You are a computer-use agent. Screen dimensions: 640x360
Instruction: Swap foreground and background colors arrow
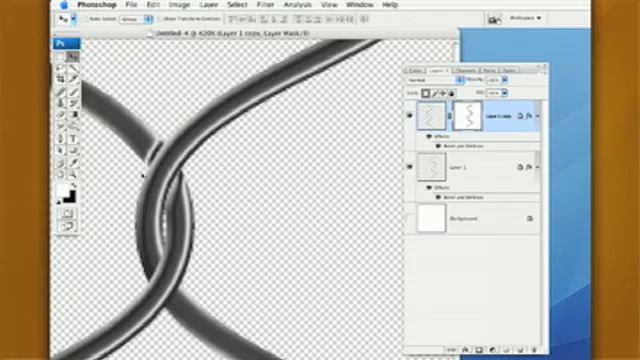point(74,186)
